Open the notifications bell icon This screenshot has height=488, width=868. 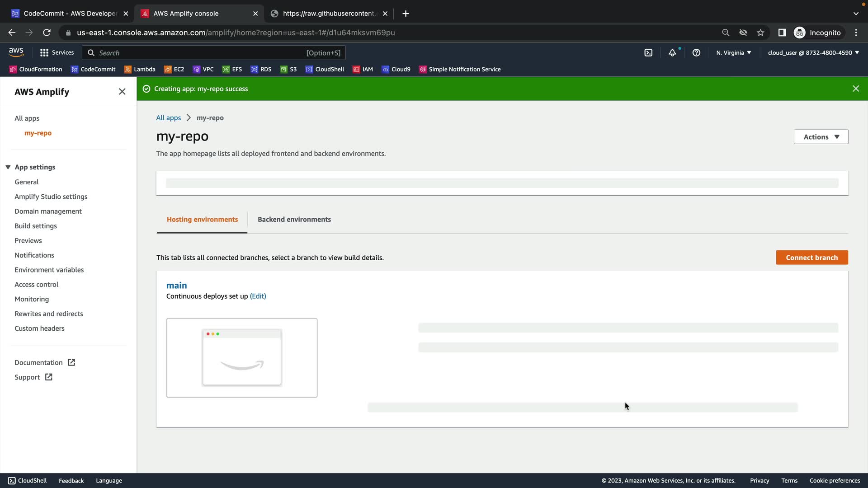pyautogui.click(x=672, y=53)
